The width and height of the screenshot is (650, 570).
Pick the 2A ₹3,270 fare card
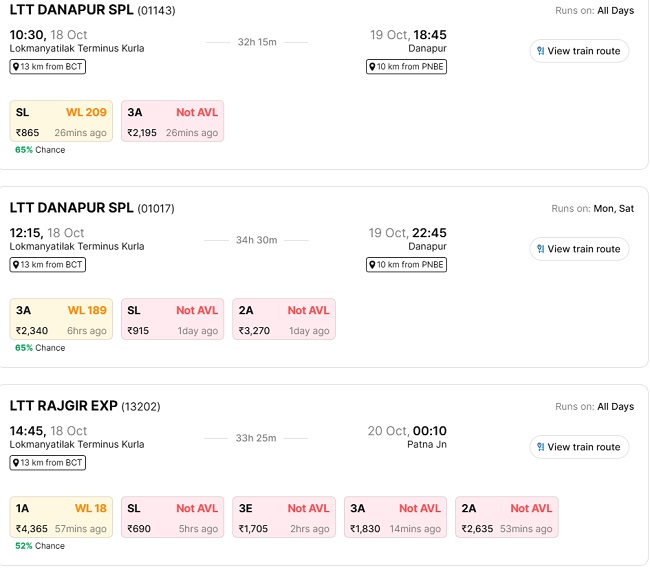tap(284, 320)
